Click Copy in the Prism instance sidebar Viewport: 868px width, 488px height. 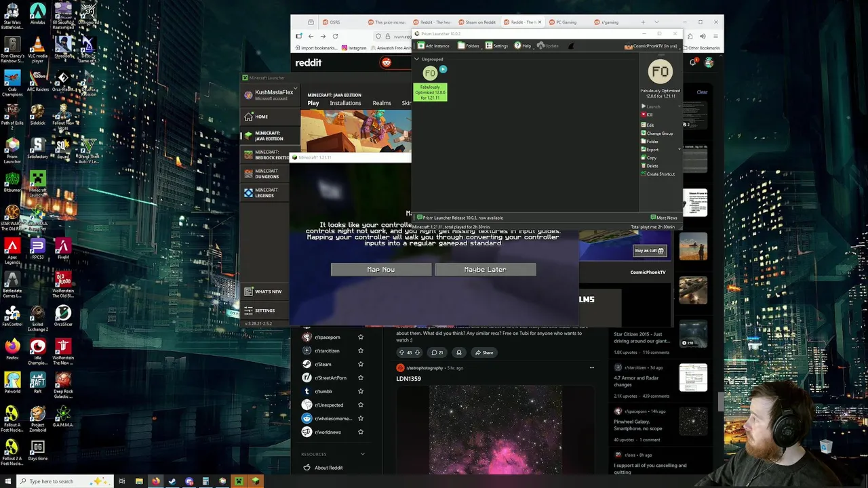[x=649, y=157]
